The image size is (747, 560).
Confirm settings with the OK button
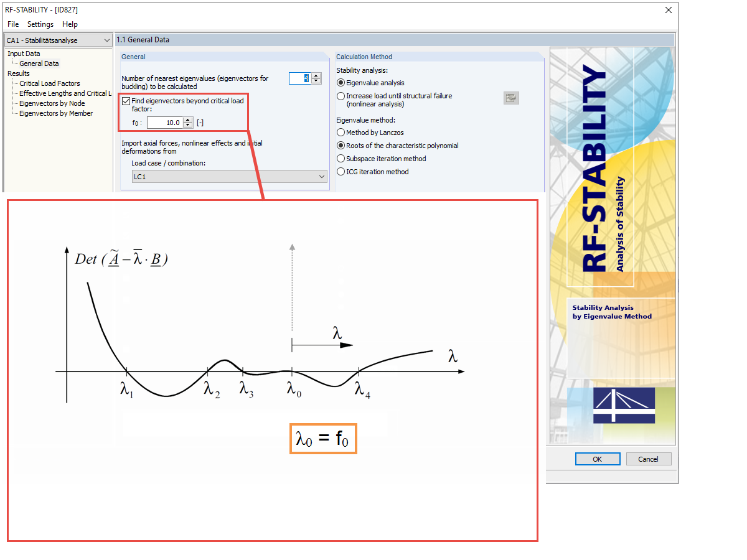tap(597, 459)
